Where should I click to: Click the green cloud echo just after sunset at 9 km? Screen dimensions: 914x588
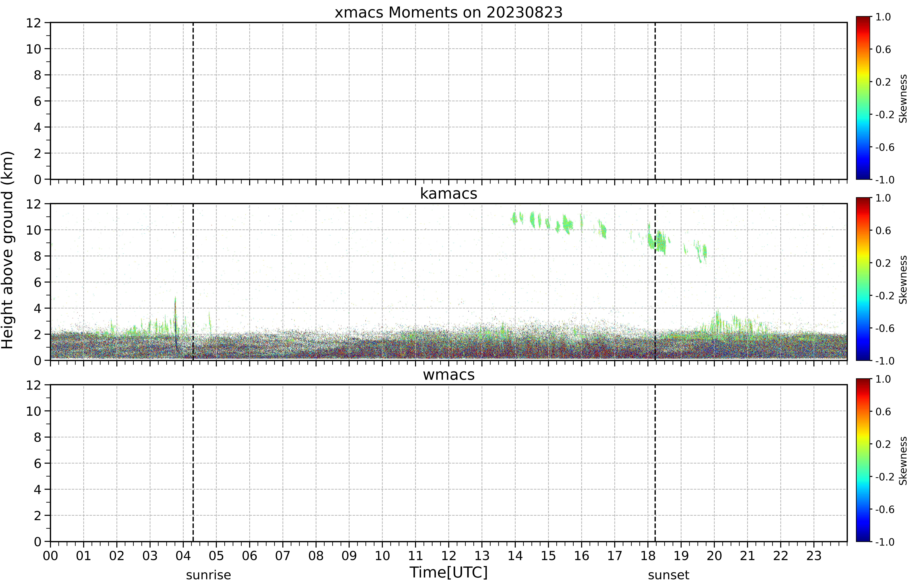(661, 242)
